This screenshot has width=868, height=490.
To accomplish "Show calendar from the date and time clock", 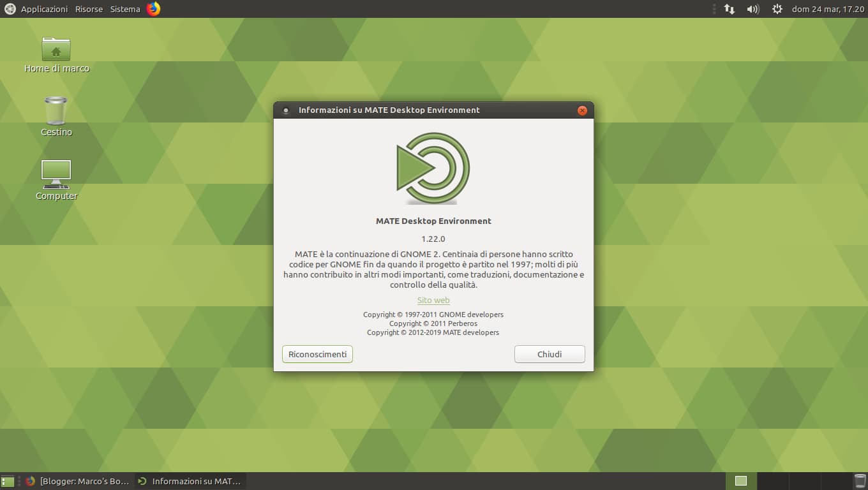I will pyautogui.click(x=828, y=9).
